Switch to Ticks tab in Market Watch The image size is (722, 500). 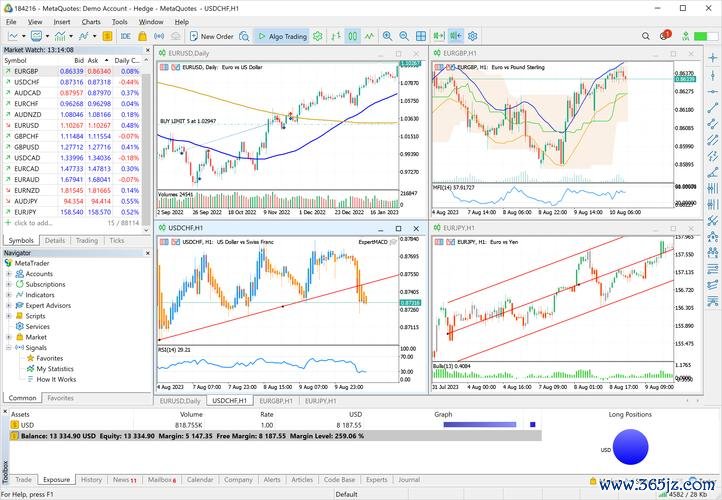[x=117, y=240]
